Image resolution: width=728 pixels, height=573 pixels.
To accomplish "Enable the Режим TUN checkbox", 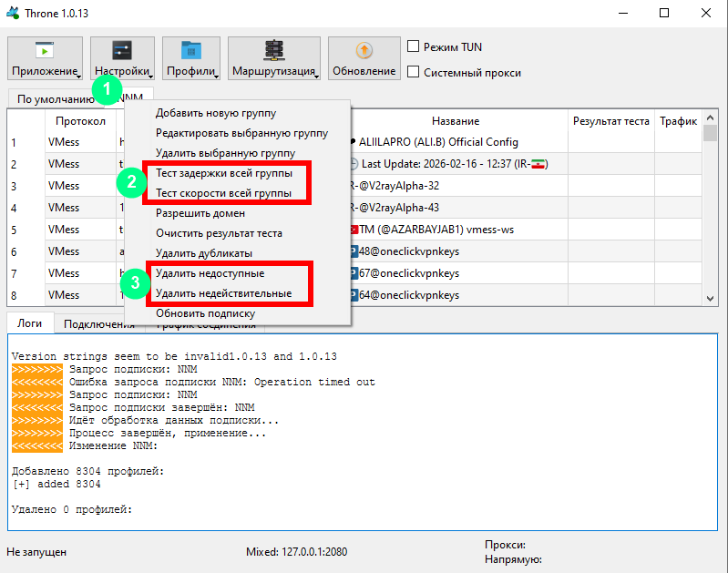I will tap(414, 47).
